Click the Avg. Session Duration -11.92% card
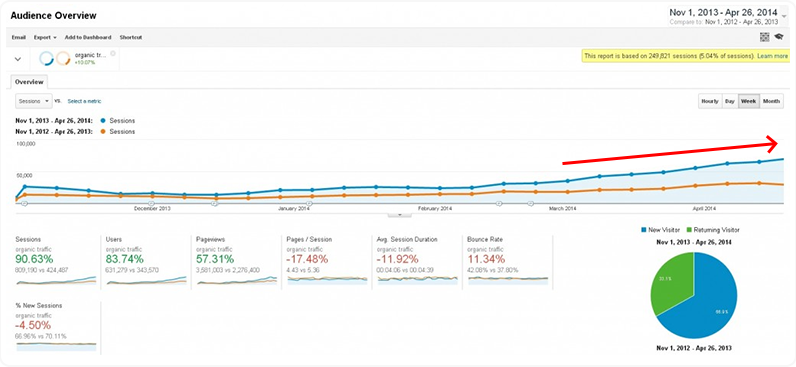Viewport: 796px width, 367px height. [417, 262]
